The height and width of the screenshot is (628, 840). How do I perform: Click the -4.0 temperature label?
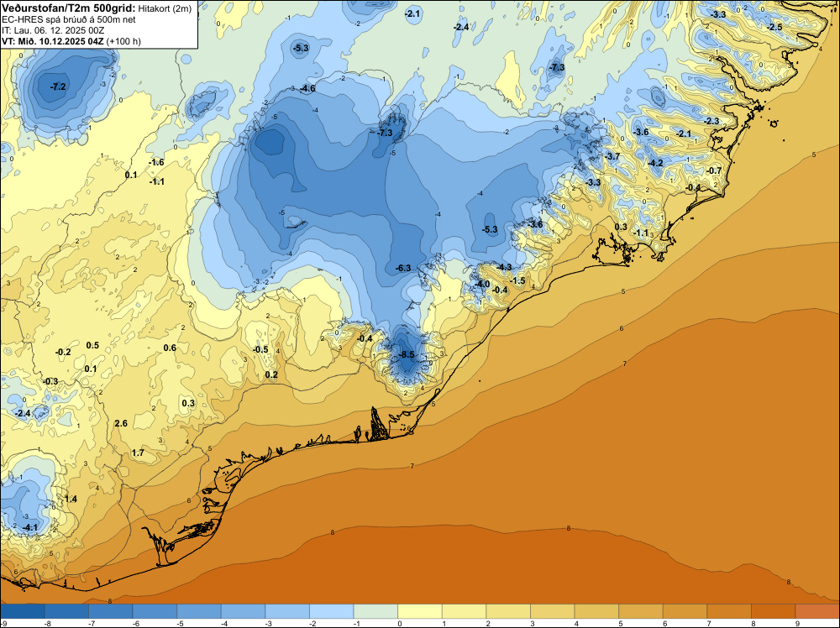tap(482, 284)
